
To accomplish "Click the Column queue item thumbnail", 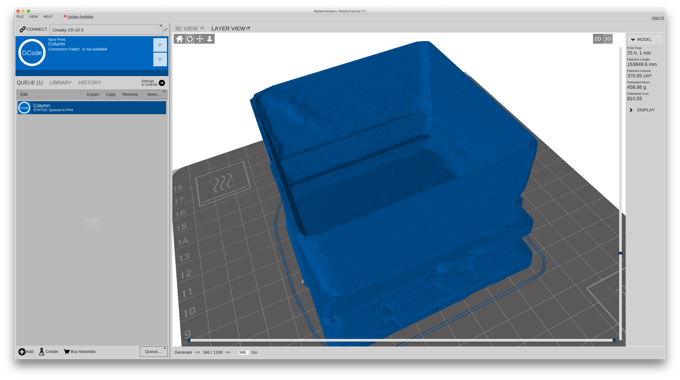I will pyautogui.click(x=24, y=108).
